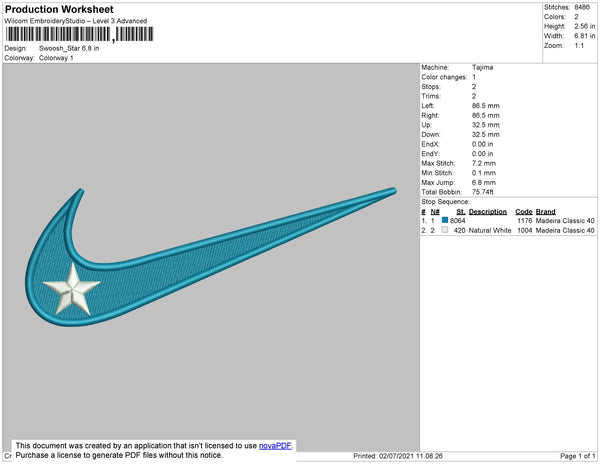
Task: Click the 'Up:' value 32.5 mm
Action: [x=486, y=125]
